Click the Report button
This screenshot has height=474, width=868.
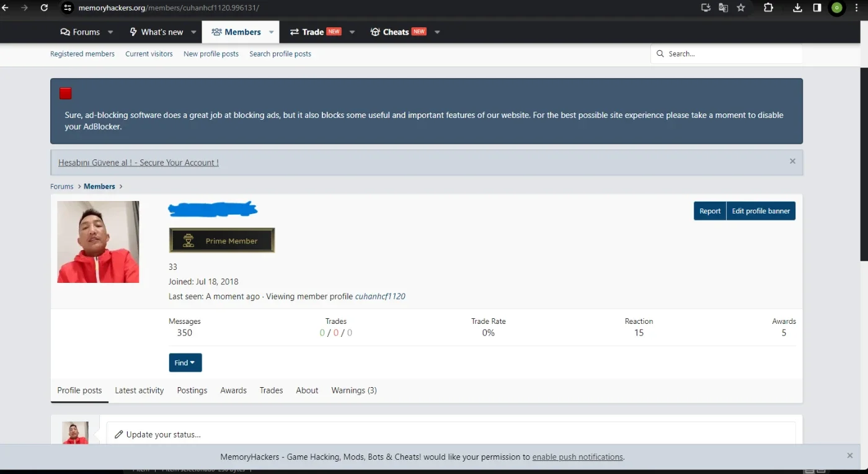pyautogui.click(x=710, y=211)
